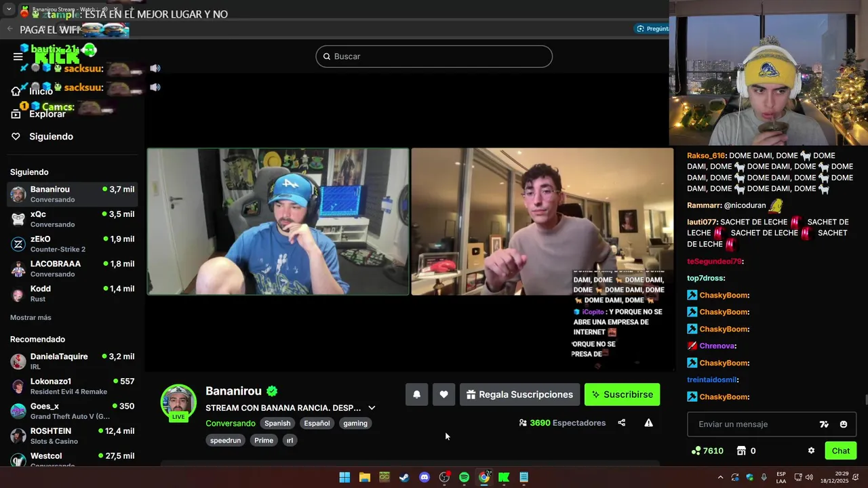The width and height of the screenshot is (868, 488).
Task: Open the Siguiendo section in sidebar nav
Action: [x=42, y=136]
